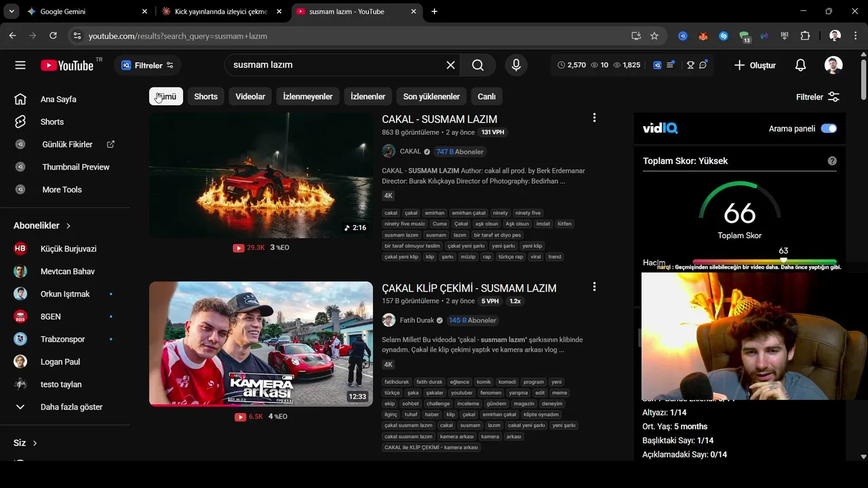Open the Fatih Durak channel link
The image size is (868, 488).
tap(417, 321)
